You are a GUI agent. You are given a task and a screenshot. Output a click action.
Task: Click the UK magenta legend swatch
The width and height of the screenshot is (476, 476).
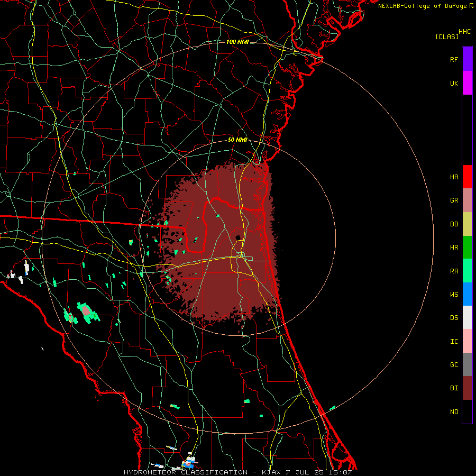467,83
